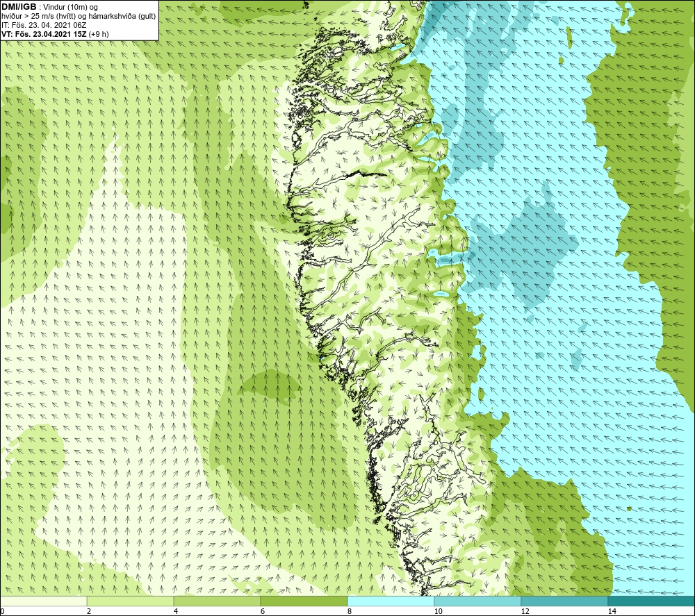
Task: Click the 6-8 m/s dark green band
Action: click(x=304, y=601)
